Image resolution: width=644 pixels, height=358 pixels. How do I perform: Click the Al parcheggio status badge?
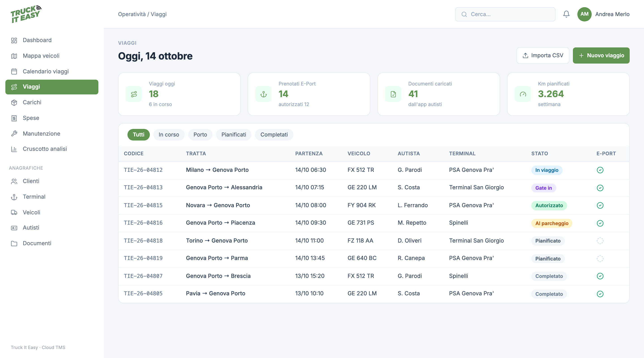point(552,223)
